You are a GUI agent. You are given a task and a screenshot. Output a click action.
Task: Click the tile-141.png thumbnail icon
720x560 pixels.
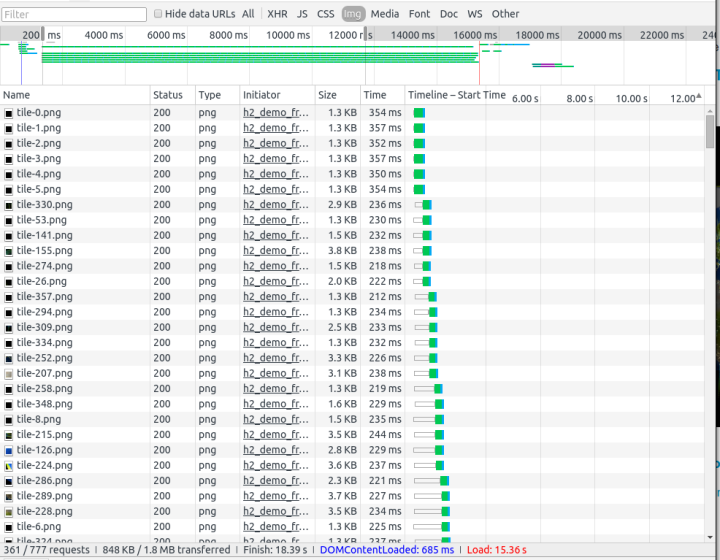pyautogui.click(x=9, y=236)
